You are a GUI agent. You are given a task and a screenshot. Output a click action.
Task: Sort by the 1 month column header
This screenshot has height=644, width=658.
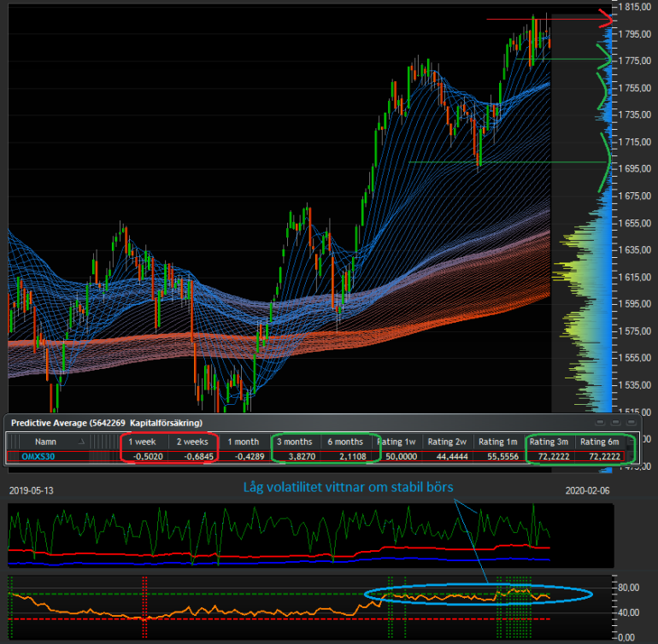tap(244, 442)
